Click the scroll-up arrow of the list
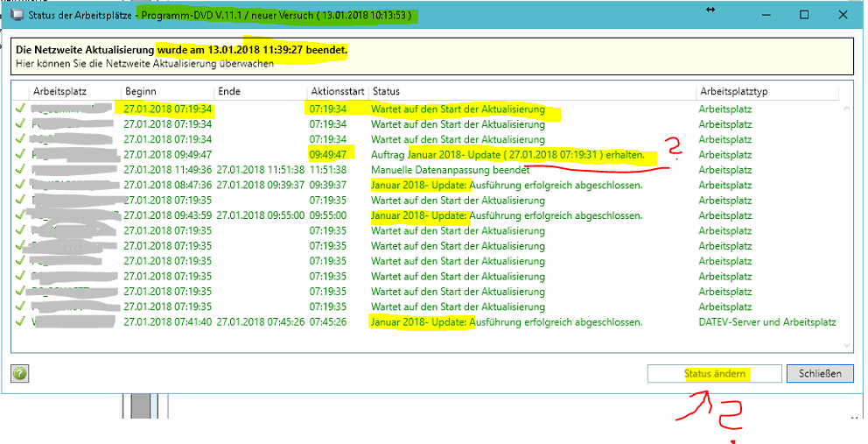The height and width of the screenshot is (444, 868). tap(845, 109)
